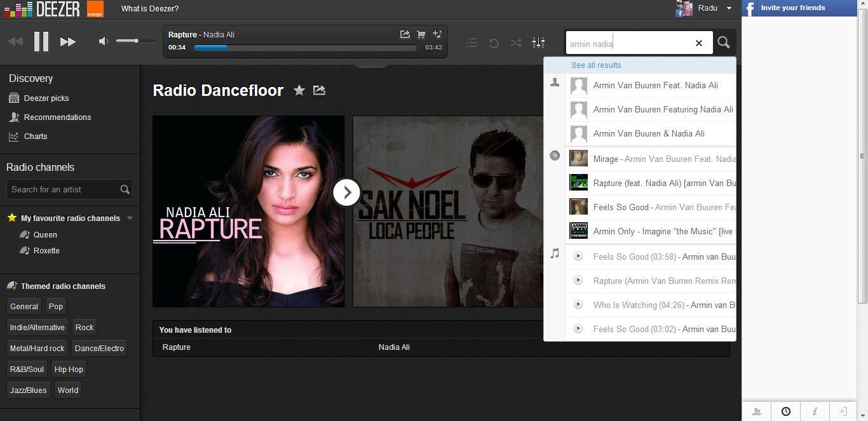
Task: Adjust the volume slider
Action: coord(136,41)
